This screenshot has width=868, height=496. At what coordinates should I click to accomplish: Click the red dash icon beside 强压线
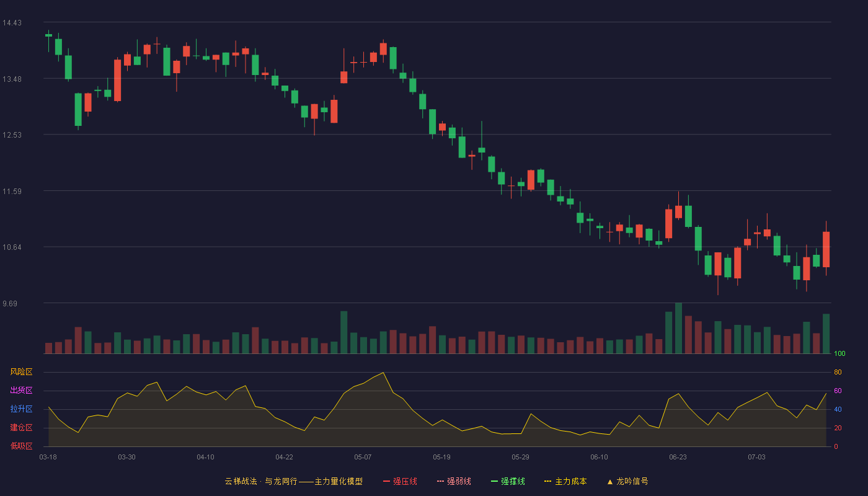pos(387,481)
